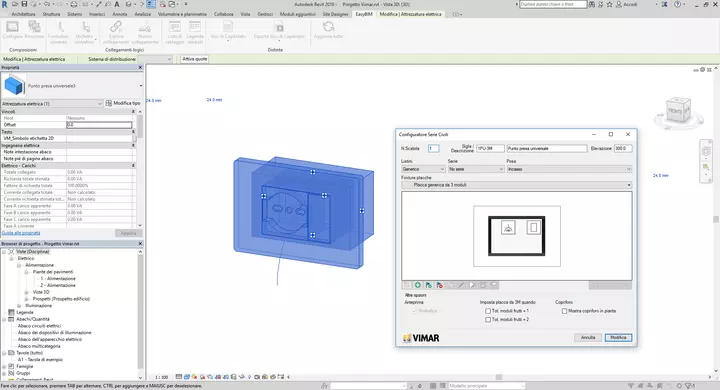Click the green add icon in configurator toolbar

(x=418, y=285)
